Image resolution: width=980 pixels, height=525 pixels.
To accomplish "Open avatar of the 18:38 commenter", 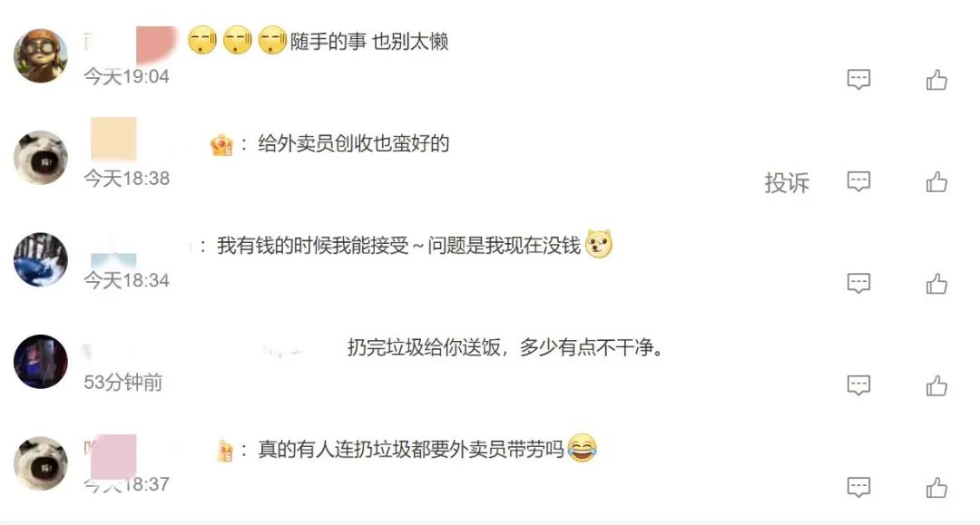I will pyautogui.click(x=41, y=157).
